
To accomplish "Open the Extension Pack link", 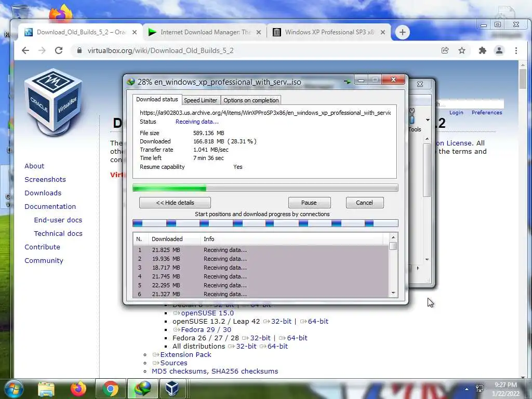I will (x=185, y=354).
